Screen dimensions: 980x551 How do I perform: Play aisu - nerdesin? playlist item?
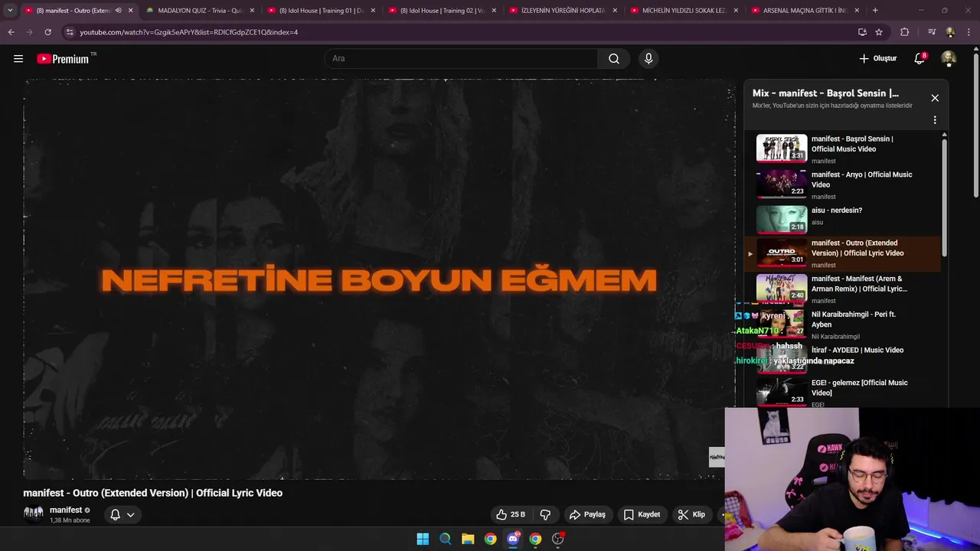[x=842, y=218]
